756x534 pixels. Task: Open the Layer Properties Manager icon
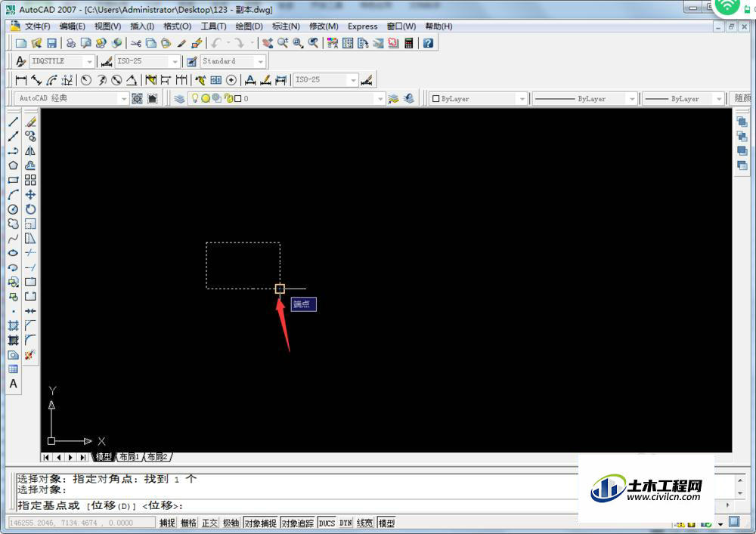(x=179, y=99)
